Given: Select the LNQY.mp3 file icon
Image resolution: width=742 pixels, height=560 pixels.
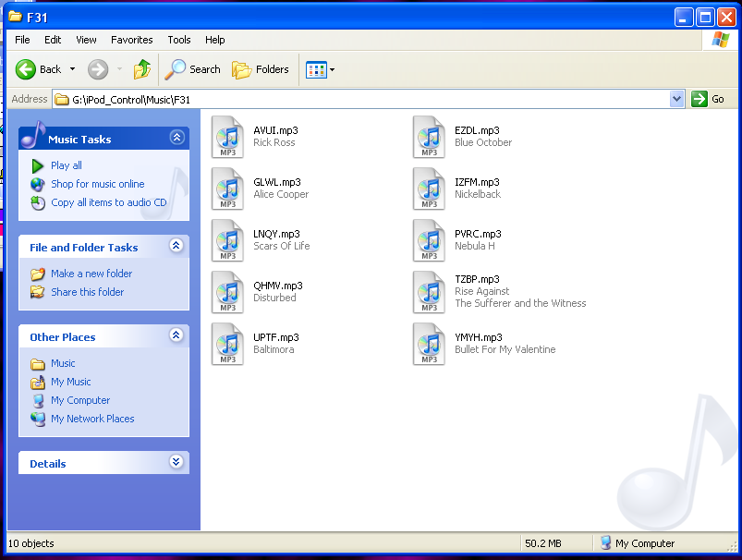Looking at the screenshot, I should coord(227,240).
